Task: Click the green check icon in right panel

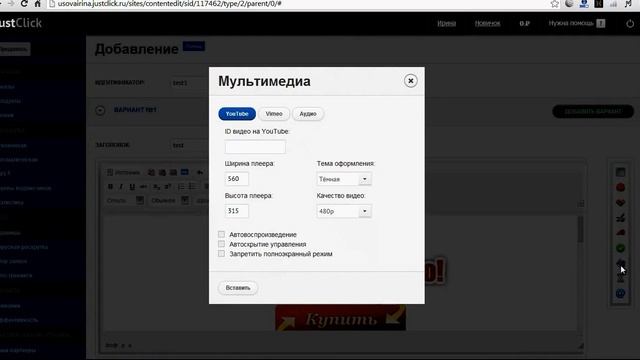Action: [620, 248]
